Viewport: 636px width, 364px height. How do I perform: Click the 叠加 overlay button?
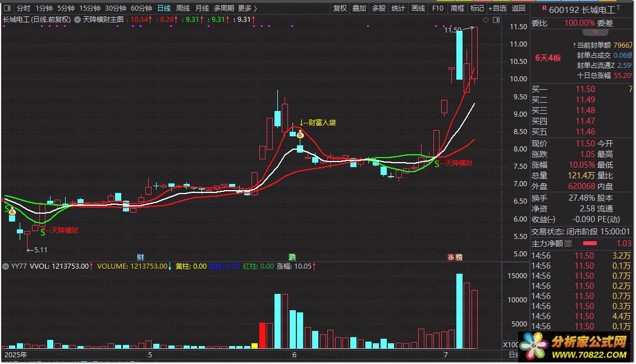[359, 8]
